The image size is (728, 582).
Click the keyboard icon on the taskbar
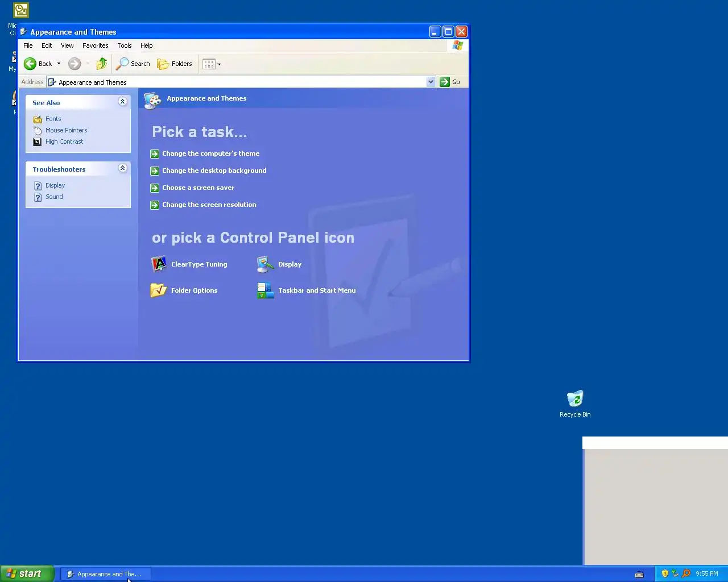coord(639,574)
